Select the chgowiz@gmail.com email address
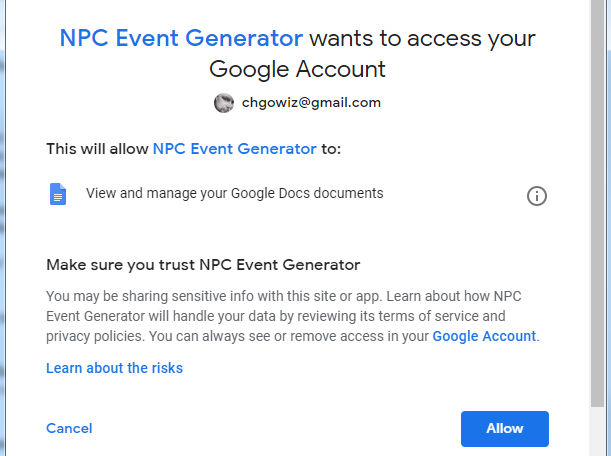 pyautogui.click(x=311, y=103)
